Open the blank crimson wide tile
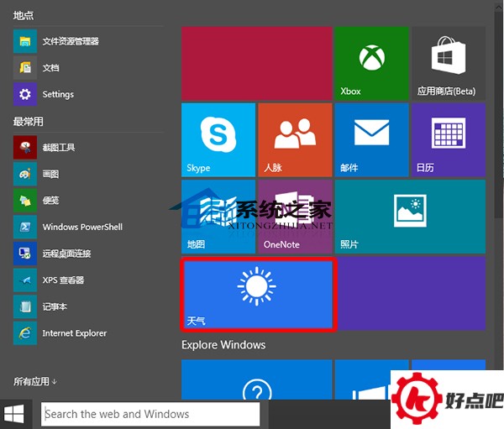 257,63
